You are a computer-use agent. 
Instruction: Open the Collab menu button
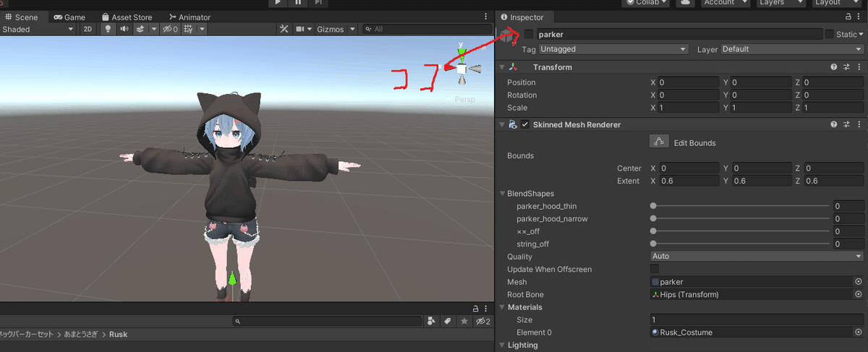(646, 3)
